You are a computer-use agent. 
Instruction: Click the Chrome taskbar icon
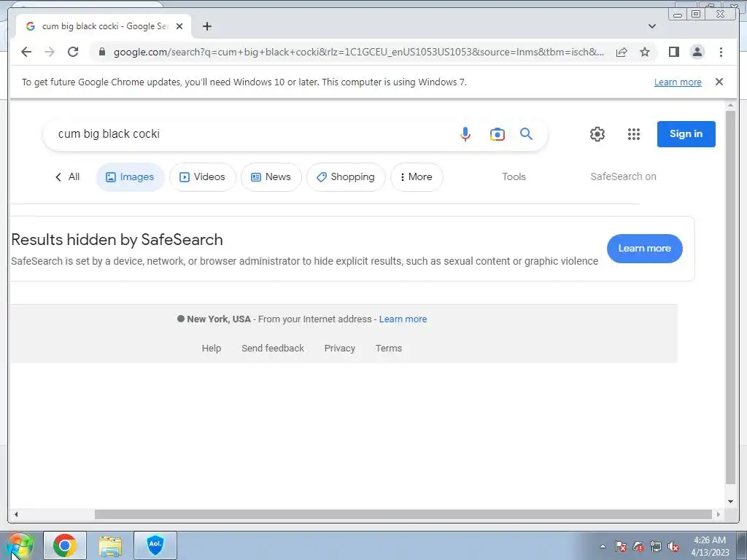click(65, 545)
